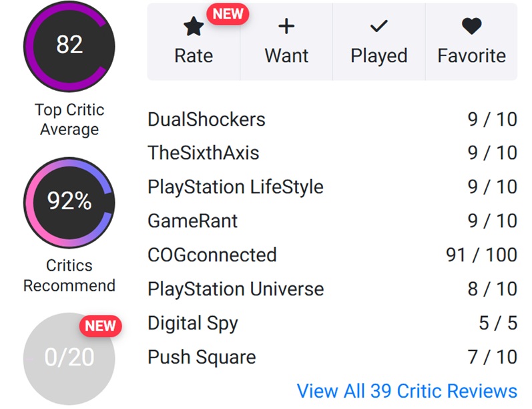Screen dimensions: 532x409
Task: Click the Critics Recommend label
Action: [x=69, y=275]
